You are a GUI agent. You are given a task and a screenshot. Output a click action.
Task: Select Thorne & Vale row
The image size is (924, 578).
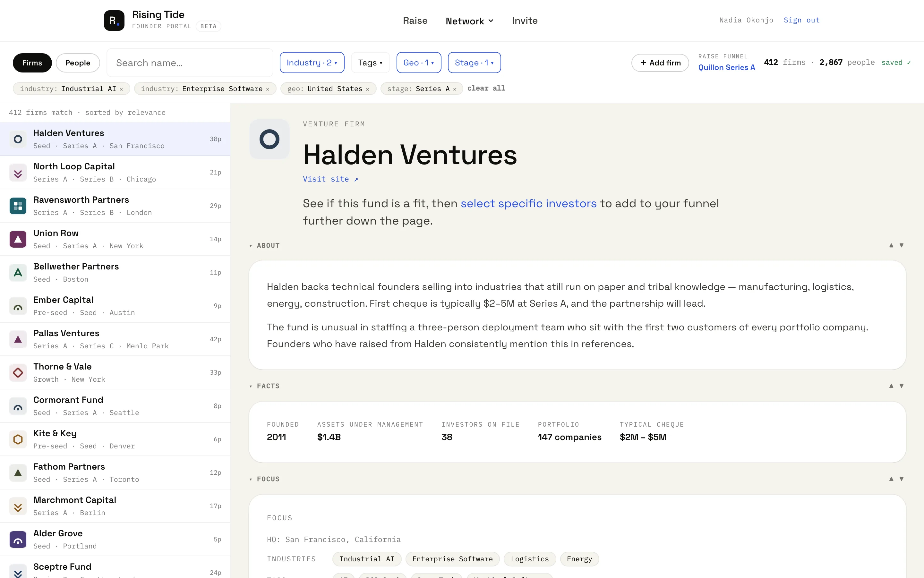(115, 373)
